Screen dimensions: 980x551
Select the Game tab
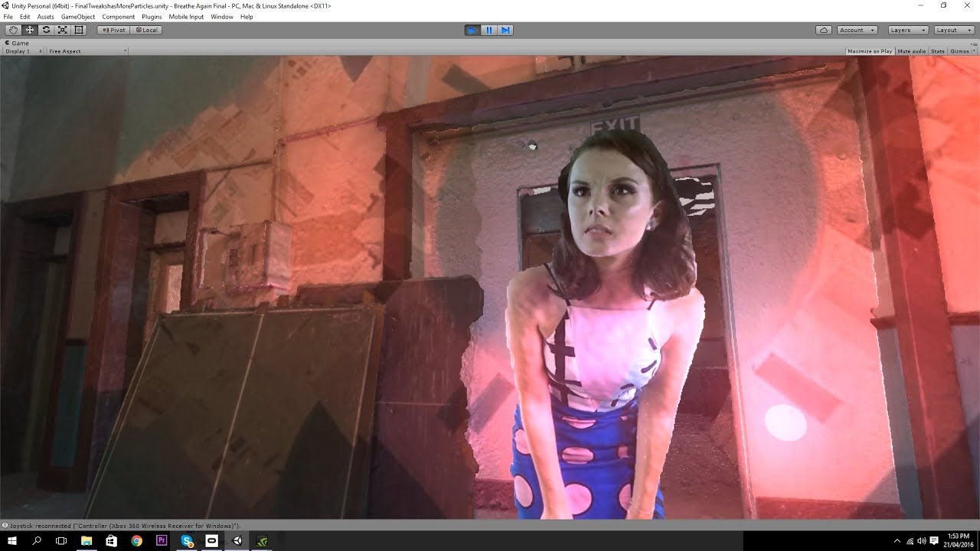pos(18,43)
